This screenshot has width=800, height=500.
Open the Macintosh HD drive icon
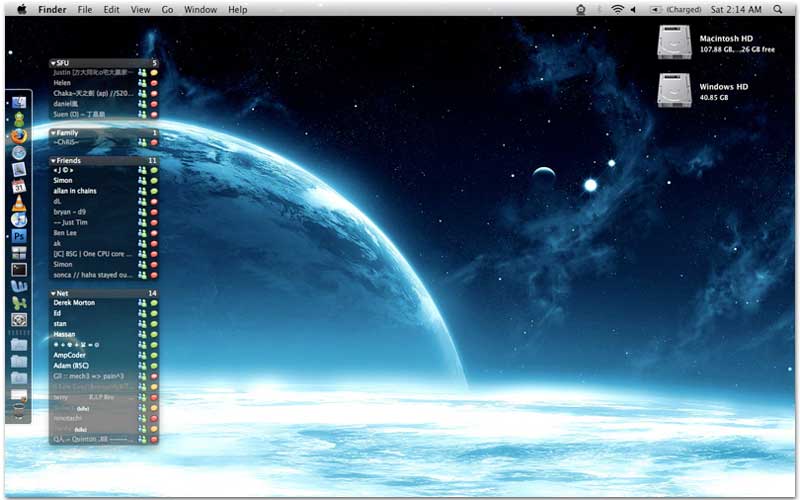click(674, 42)
